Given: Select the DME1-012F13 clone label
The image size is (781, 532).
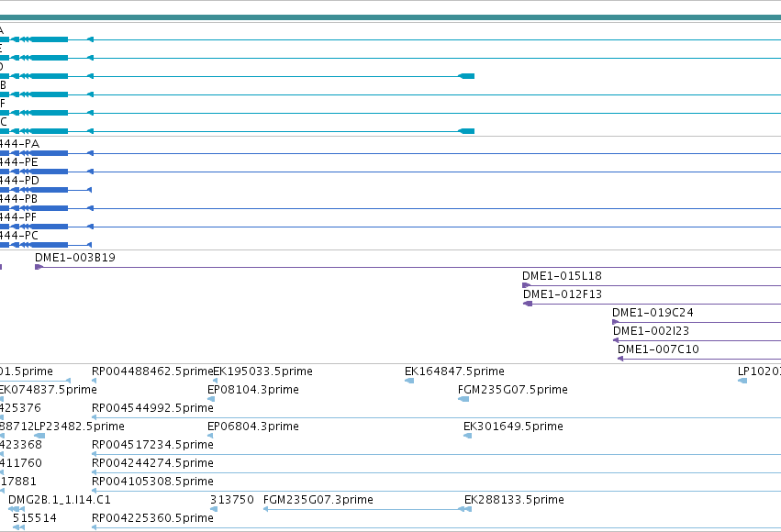Looking at the screenshot, I should point(563,294).
